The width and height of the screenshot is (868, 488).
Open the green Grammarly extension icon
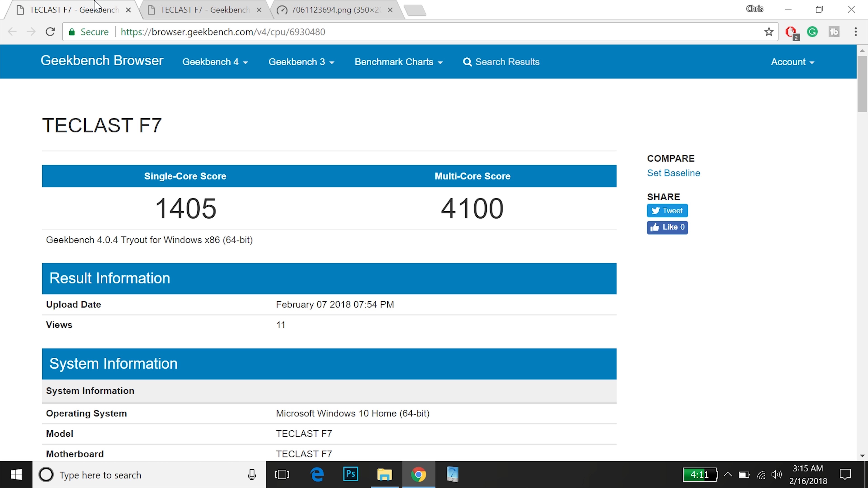pyautogui.click(x=812, y=32)
